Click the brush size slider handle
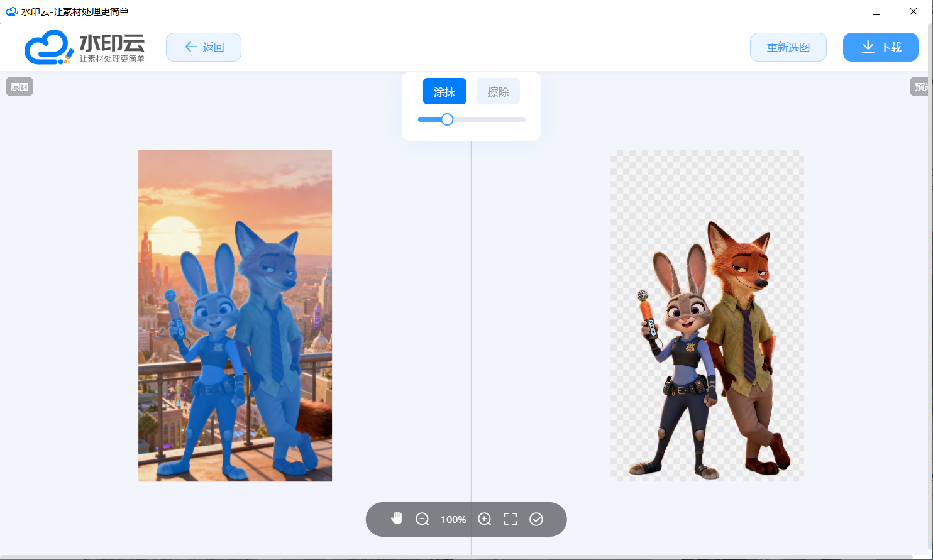Image resolution: width=933 pixels, height=560 pixels. (447, 119)
